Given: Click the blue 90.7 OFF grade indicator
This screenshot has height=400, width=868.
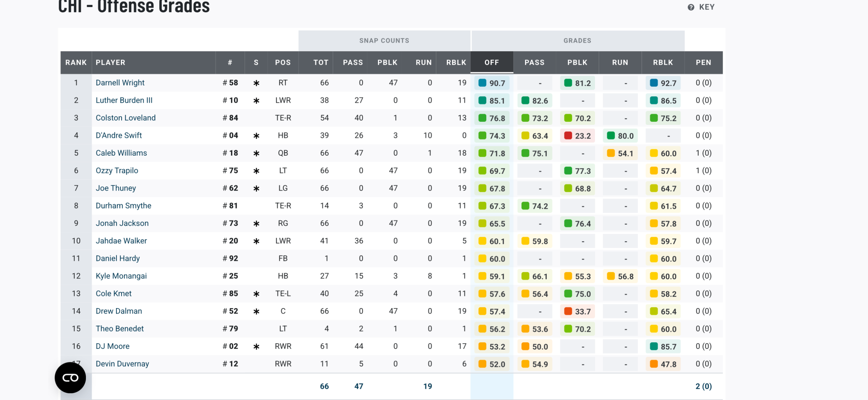Looking at the screenshot, I should [482, 83].
